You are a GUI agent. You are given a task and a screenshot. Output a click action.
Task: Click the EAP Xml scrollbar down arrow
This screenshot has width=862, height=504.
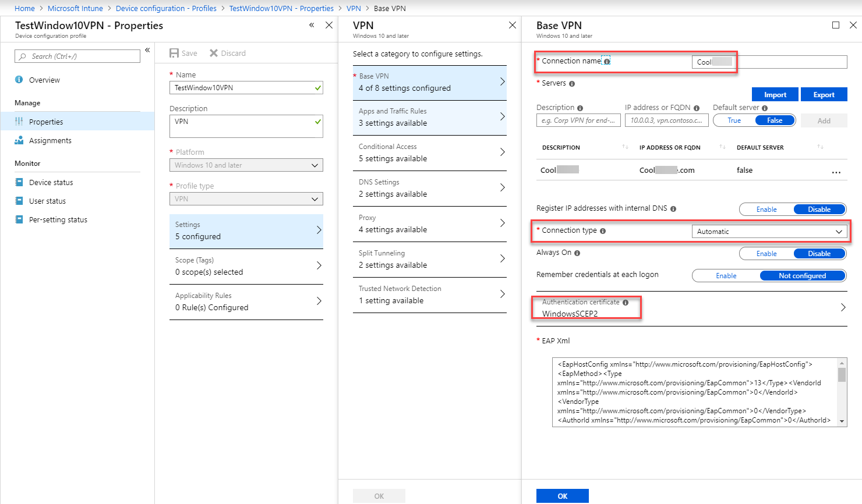(842, 421)
